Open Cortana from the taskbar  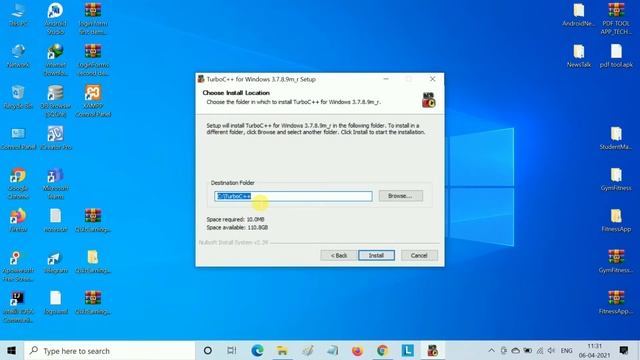[208, 351]
